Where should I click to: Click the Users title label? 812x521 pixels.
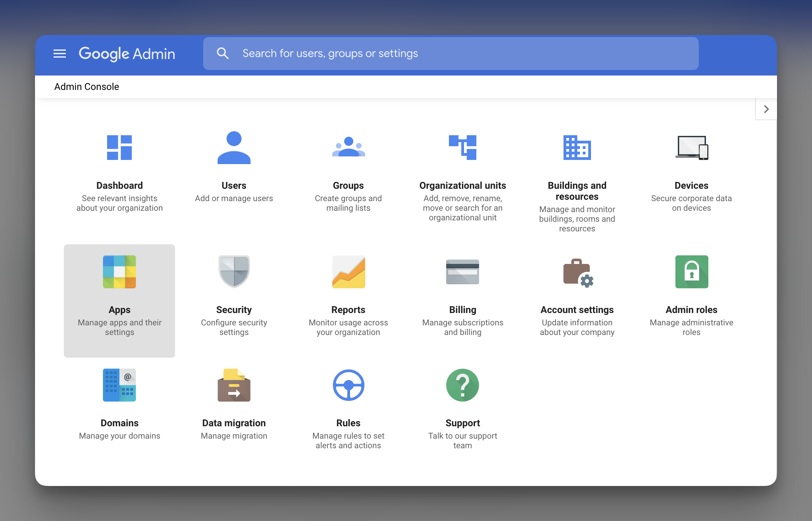[234, 186]
